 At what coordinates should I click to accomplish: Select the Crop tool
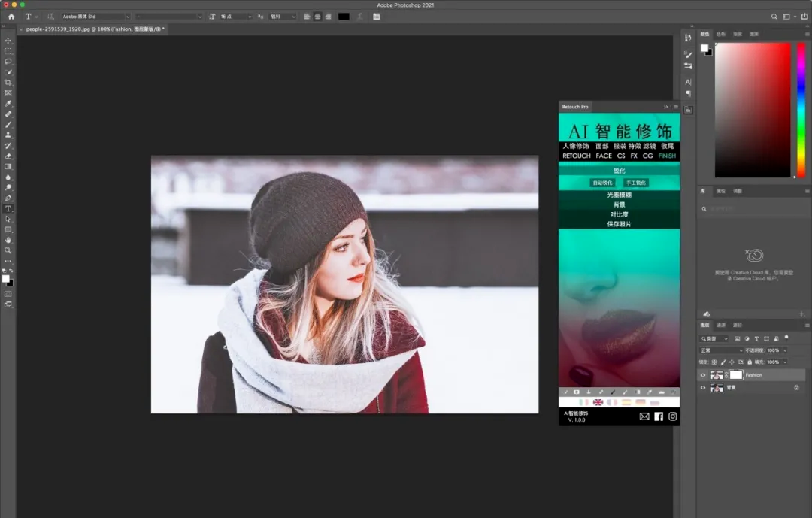[x=8, y=83]
